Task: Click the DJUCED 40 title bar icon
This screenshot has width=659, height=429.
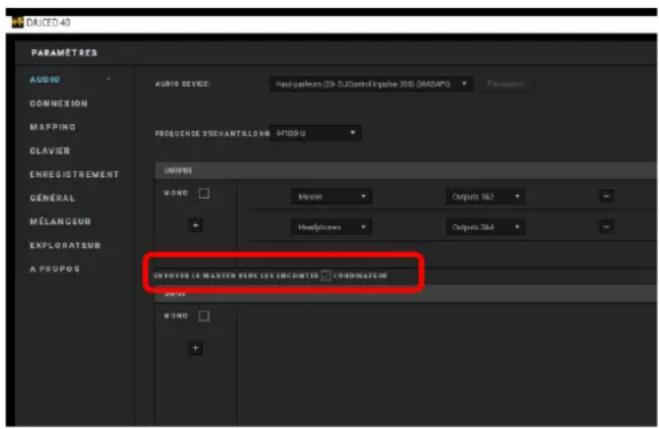Action: (17, 22)
